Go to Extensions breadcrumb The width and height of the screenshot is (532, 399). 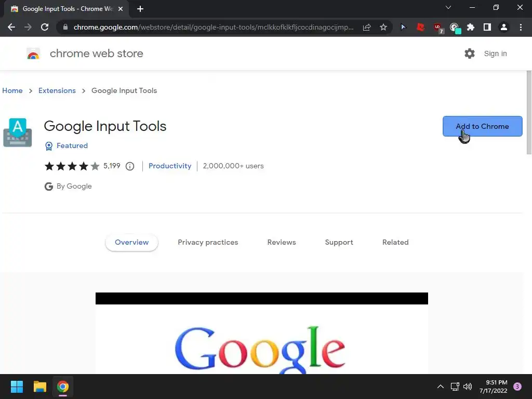[57, 90]
